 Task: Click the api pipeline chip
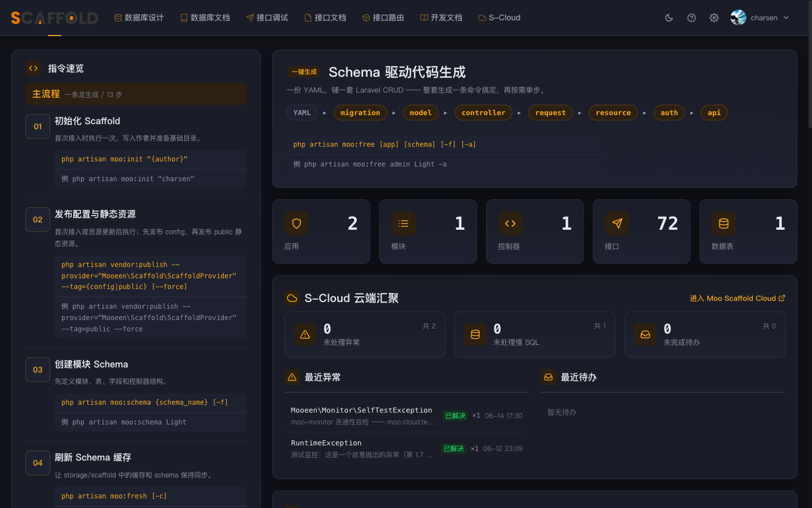point(714,113)
